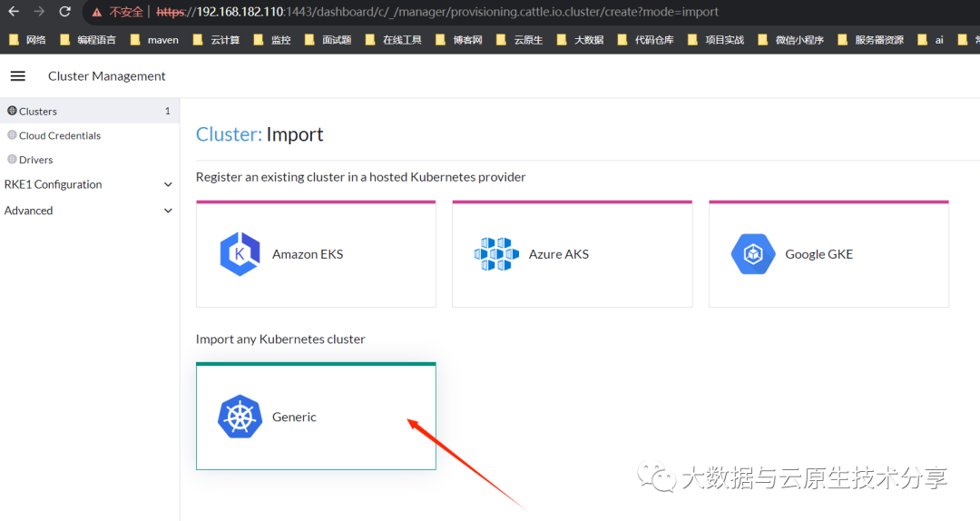This screenshot has width=980, height=521.
Task: Click the Clusters count badge 1
Action: [168, 111]
